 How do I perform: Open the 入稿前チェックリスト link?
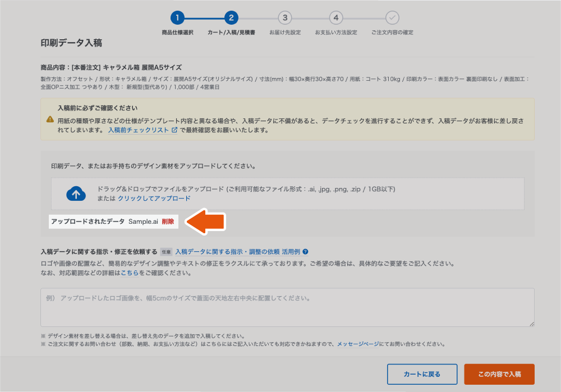(139, 130)
